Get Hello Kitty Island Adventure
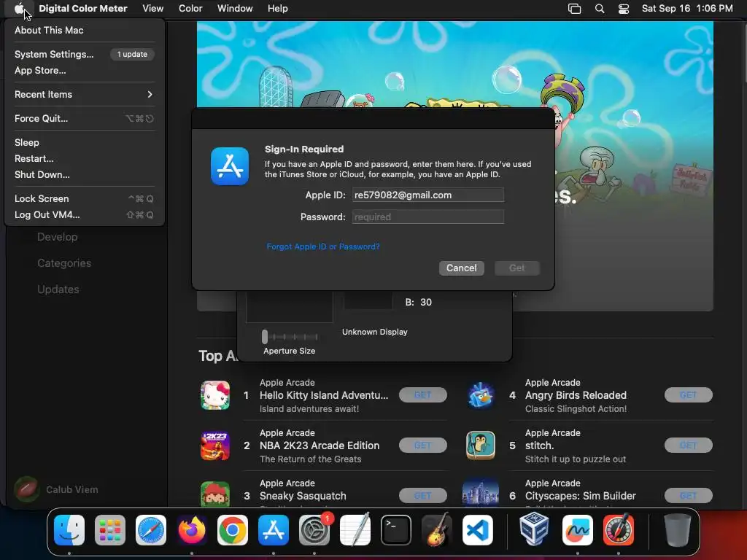This screenshot has height=560, width=747. [x=423, y=394]
